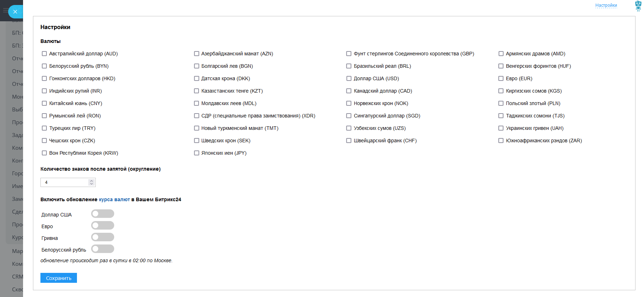Click the Сохранить button
Screen dimensions: 644x297
[x=59, y=278]
